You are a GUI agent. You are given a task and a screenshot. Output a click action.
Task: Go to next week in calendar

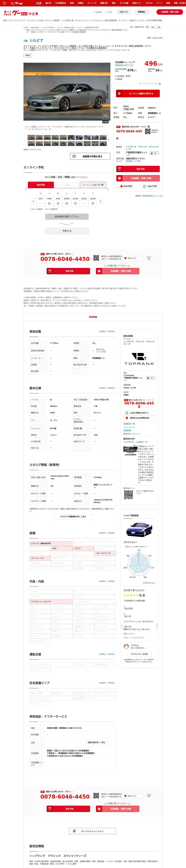[100, 201]
